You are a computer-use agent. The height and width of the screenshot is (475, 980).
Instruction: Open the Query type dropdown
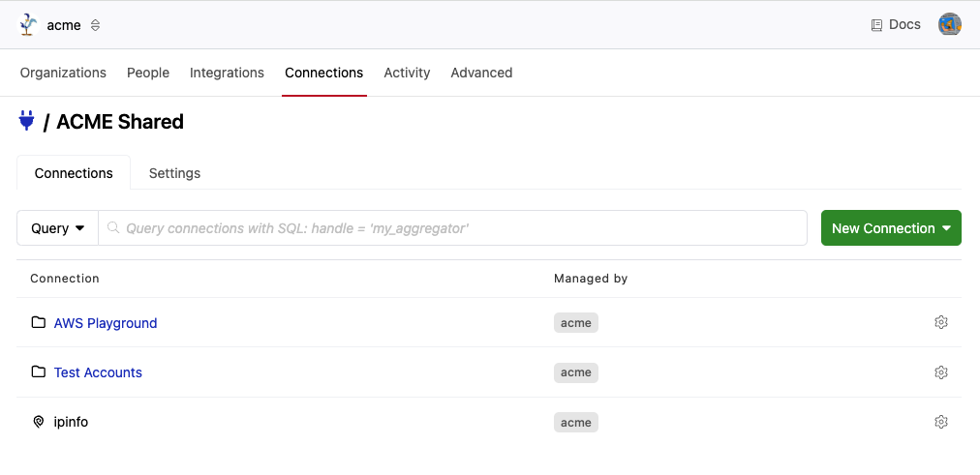57,228
